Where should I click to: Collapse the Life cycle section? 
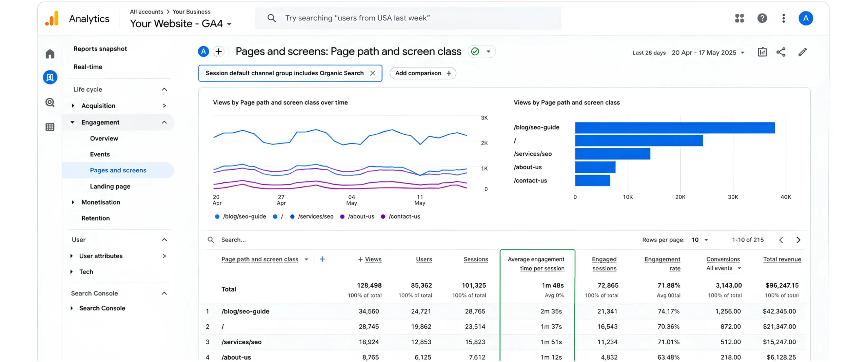pyautogui.click(x=164, y=90)
